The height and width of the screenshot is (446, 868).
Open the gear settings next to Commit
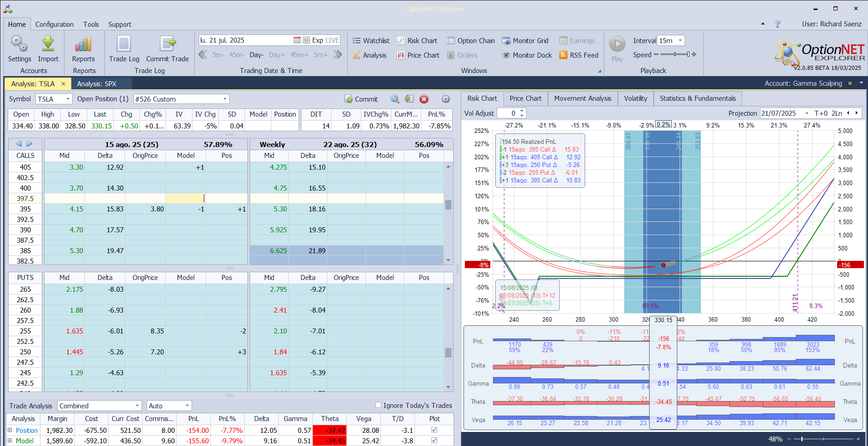coord(446,99)
